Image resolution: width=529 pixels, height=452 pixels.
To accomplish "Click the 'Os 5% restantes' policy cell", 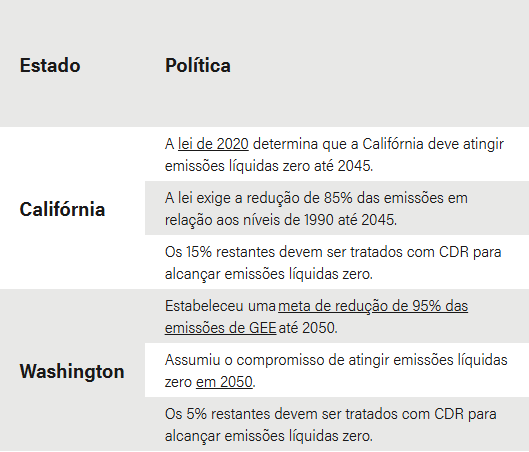I will point(337,424).
